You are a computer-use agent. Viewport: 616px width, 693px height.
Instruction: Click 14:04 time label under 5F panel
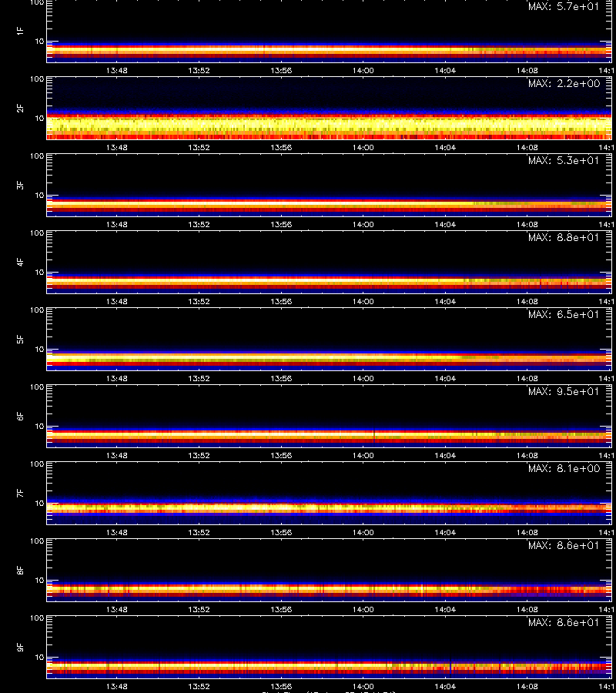pos(445,378)
